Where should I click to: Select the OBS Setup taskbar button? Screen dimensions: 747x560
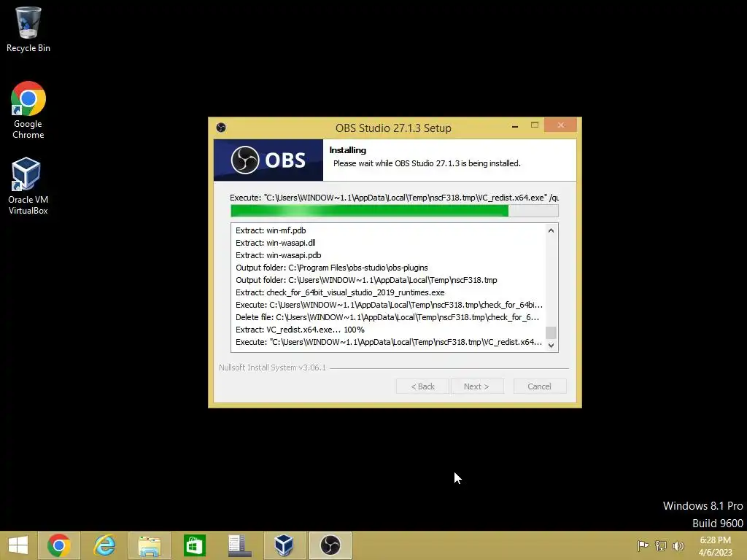(x=330, y=545)
